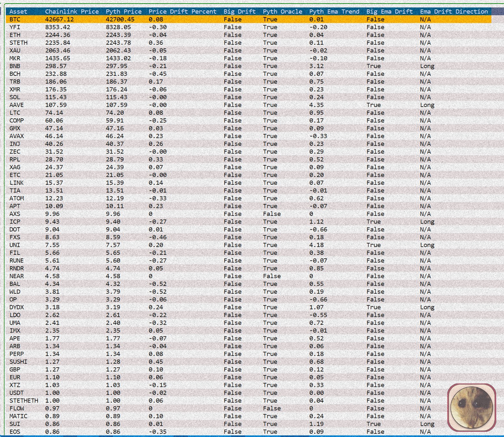Select the ETH asset name cell

pos(15,35)
